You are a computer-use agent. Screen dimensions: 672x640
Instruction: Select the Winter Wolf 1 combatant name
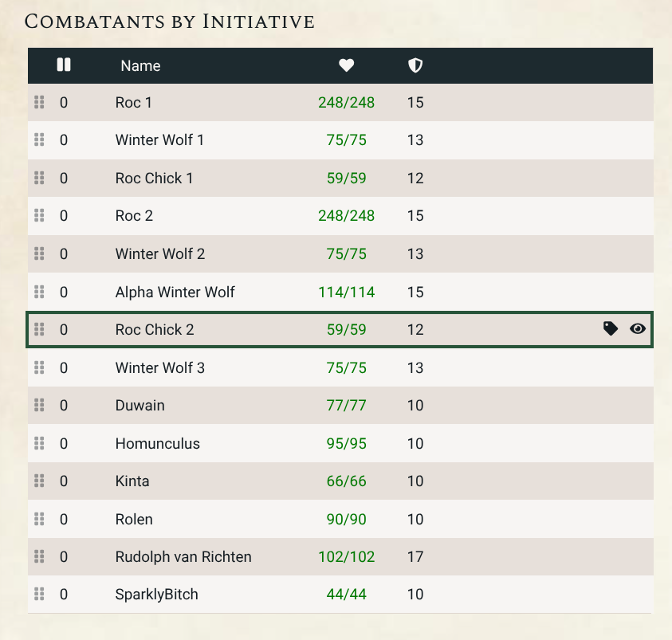(159, 140)
